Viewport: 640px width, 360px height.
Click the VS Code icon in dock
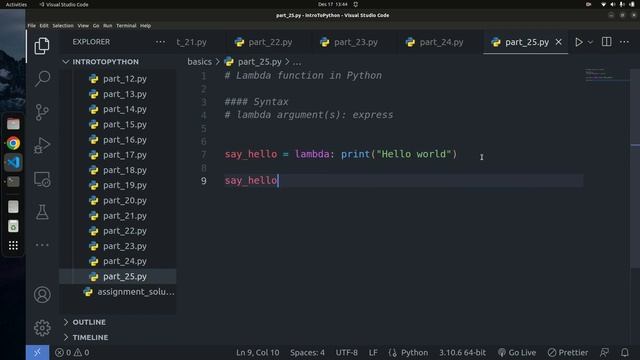(x=13, y=162)
